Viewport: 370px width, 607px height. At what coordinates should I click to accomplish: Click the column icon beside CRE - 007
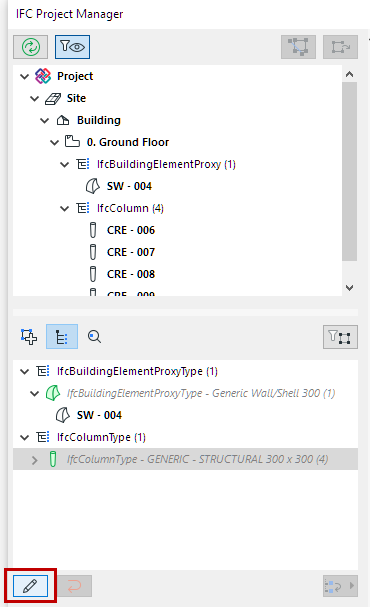pyautogui.click(x=93, y=252)
